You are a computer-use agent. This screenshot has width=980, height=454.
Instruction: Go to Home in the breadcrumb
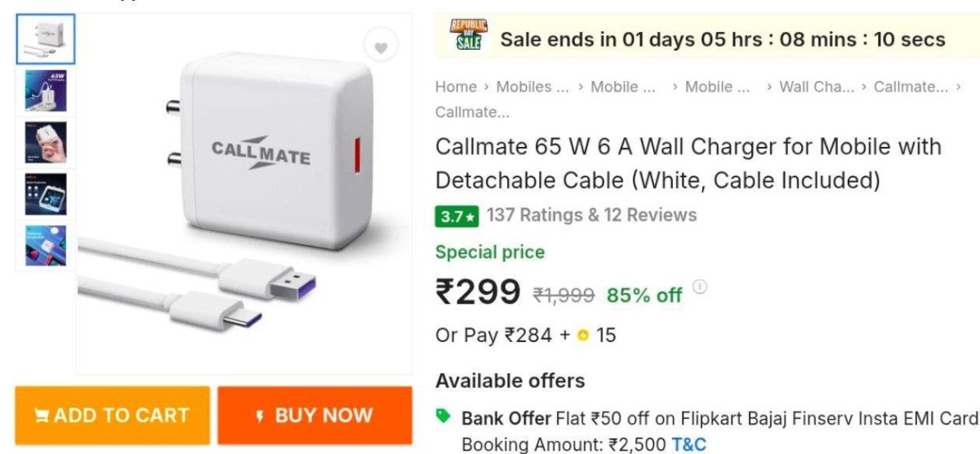coord(456,87)
